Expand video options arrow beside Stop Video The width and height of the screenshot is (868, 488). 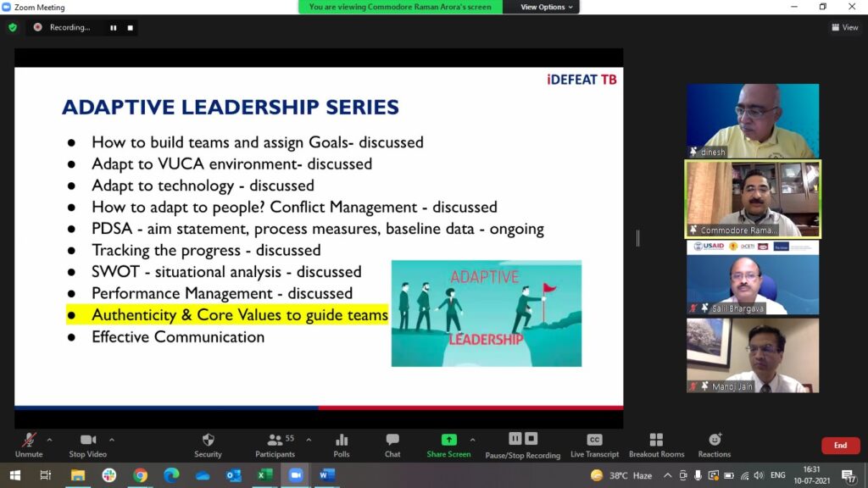click(x=112, y=440)
